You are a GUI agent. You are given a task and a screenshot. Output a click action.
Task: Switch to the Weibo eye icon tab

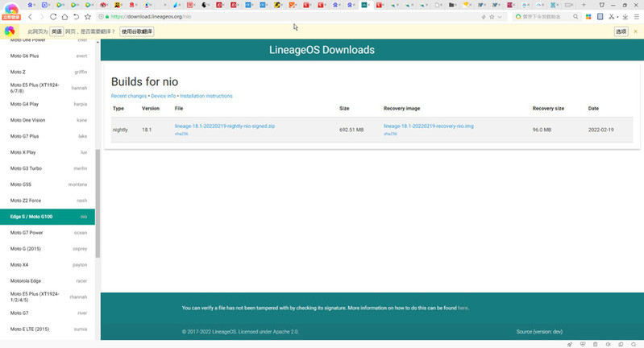103,5
